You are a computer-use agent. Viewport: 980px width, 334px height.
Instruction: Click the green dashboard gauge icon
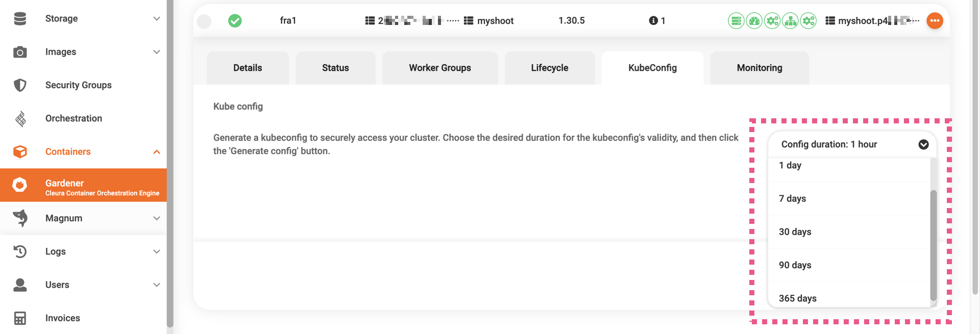(x=754, y=21)
